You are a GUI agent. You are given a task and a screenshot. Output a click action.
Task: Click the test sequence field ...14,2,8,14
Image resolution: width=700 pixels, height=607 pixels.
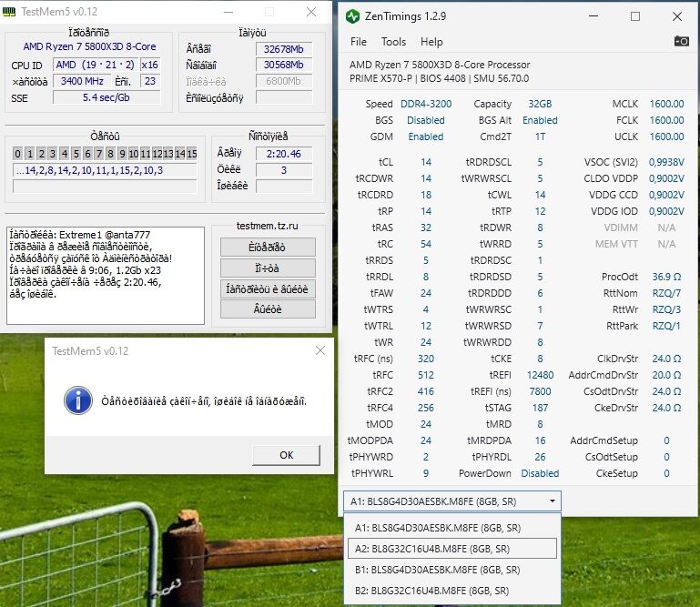(x=105, y=170)
